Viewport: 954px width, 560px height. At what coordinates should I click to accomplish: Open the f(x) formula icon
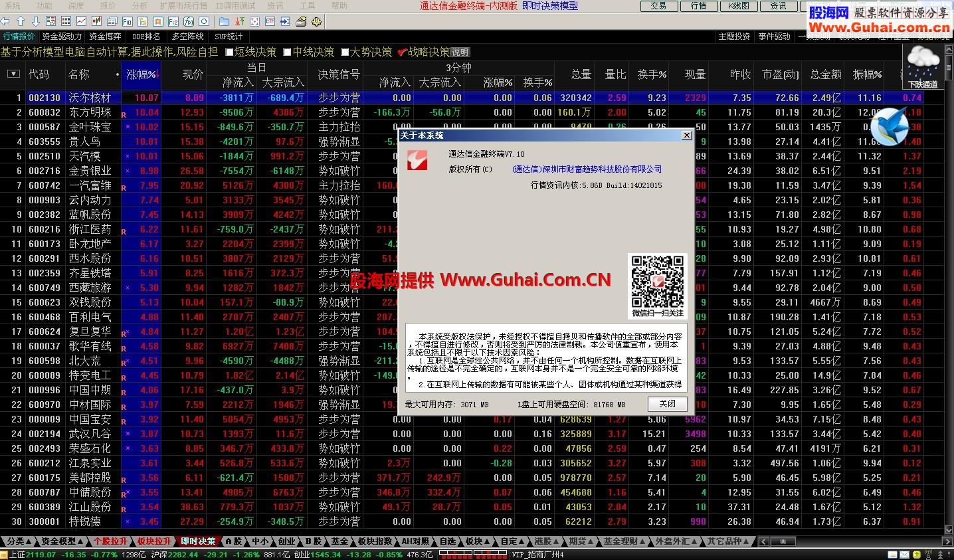point(189,21)
